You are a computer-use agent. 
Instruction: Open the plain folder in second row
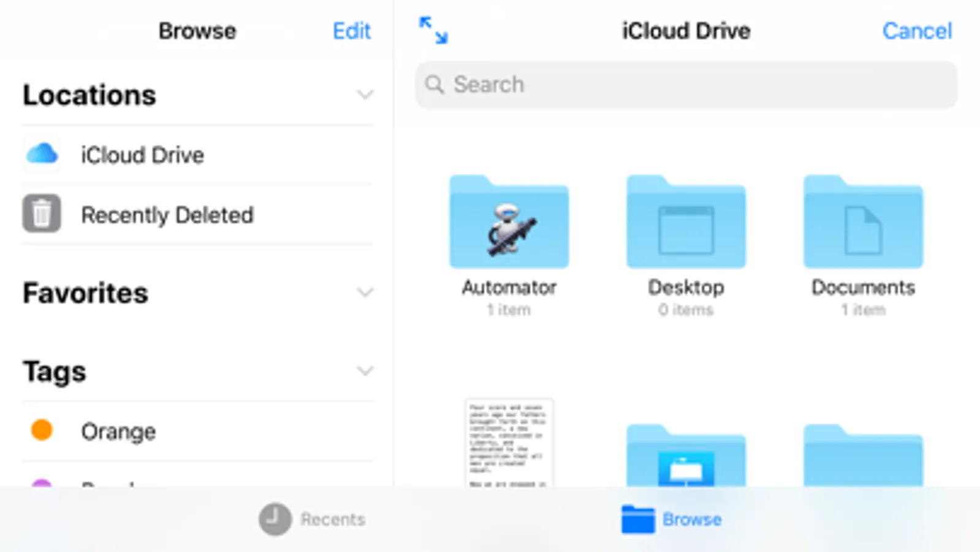tap(863, 455)
